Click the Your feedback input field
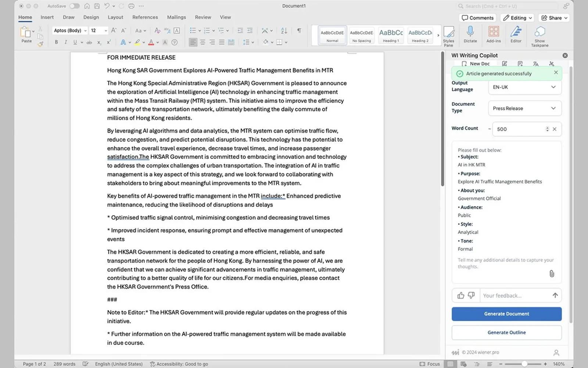Screen dimensions: 588x368 click(x=514, y=295)
